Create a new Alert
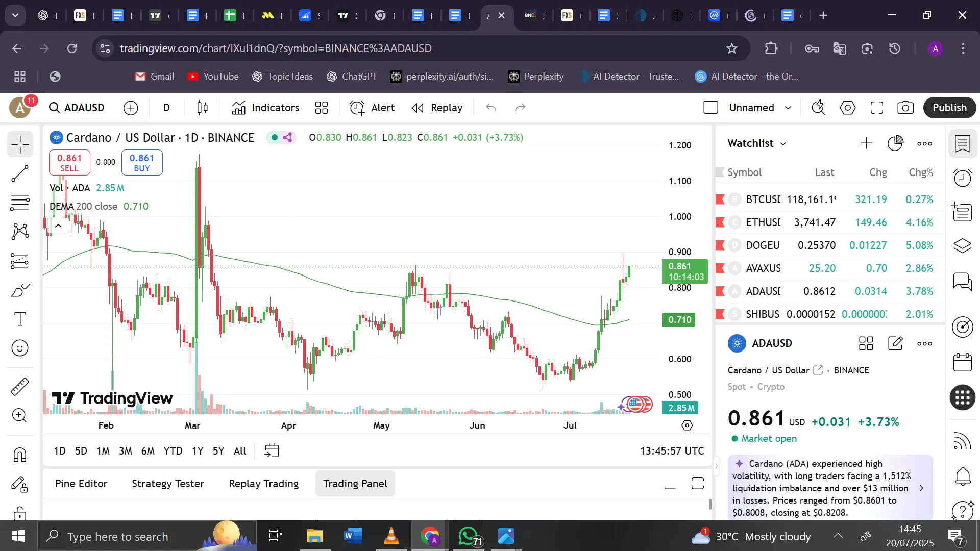 point(372,108)
